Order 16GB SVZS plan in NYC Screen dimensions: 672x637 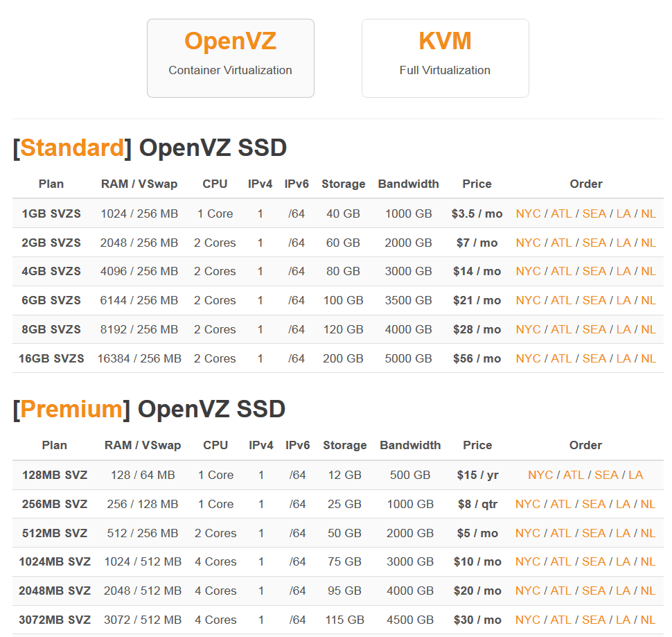pos(528,358)
